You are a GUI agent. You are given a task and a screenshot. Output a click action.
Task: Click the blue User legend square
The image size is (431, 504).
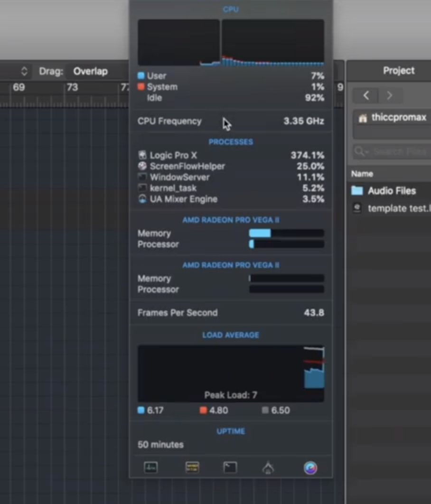141,76
